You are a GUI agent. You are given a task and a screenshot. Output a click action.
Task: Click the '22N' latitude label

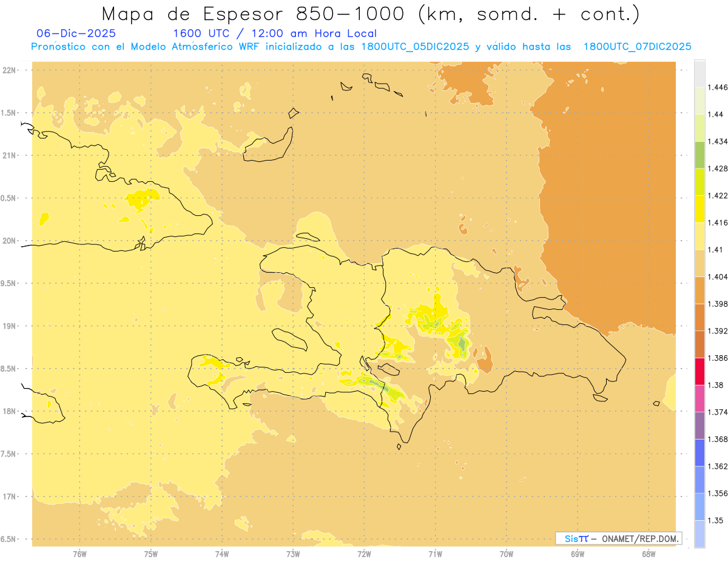pos(10,70)
